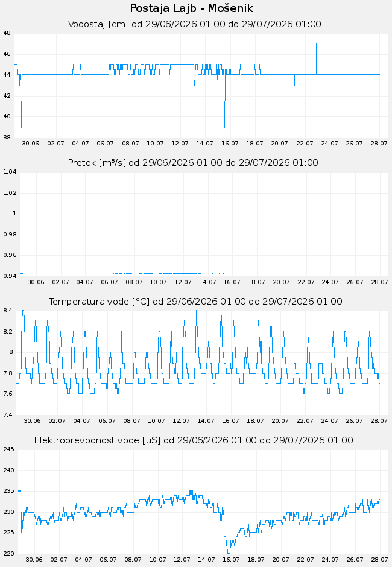Click the 30.06 date label on Vodostaj axis

click(x=30, y=144)
